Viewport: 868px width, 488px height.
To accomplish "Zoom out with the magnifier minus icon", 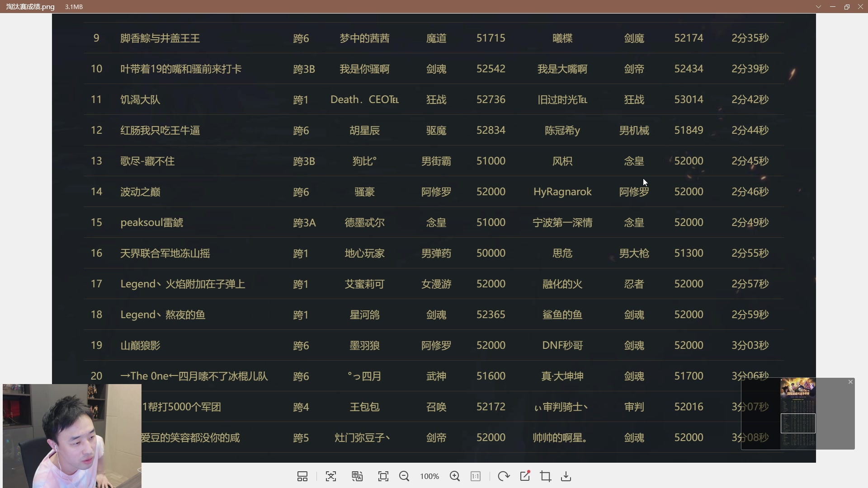I will pos(404,476).
